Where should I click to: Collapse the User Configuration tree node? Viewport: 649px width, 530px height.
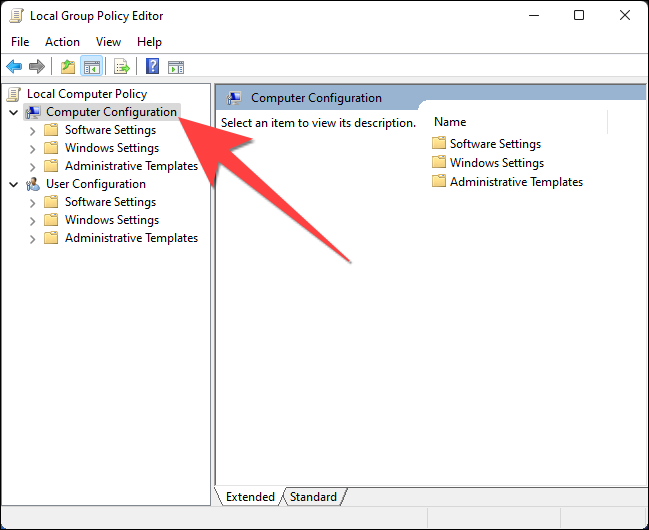point(13,185)
